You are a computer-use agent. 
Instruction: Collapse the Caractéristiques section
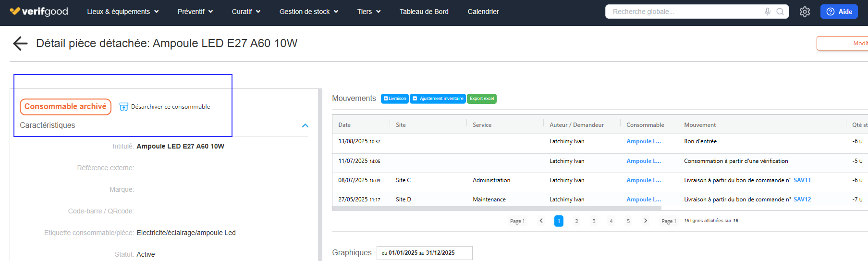point(305,125)
